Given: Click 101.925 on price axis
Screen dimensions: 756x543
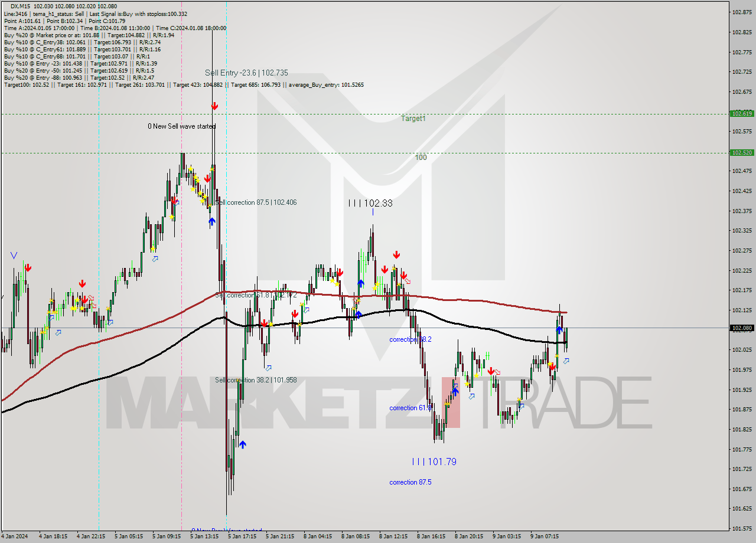Looking at the screenshot, I should 743,390.
